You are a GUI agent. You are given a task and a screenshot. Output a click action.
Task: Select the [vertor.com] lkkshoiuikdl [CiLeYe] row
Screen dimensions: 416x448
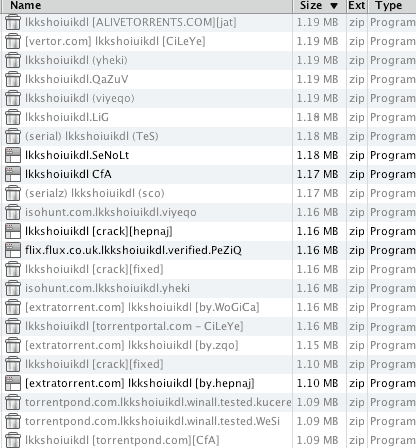point(208,41)
